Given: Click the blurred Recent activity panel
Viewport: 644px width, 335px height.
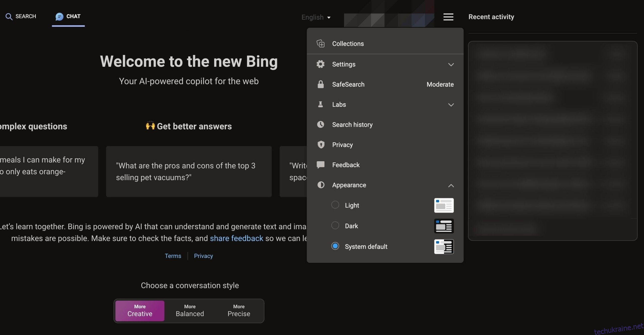Looking at the screenshot, I should coord(552,141).
